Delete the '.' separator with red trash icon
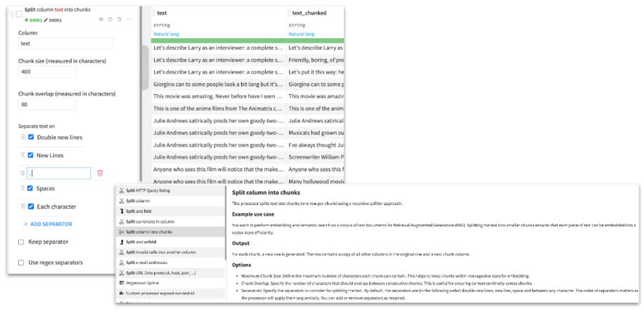The image size is (644, 314). click(100, 173)
